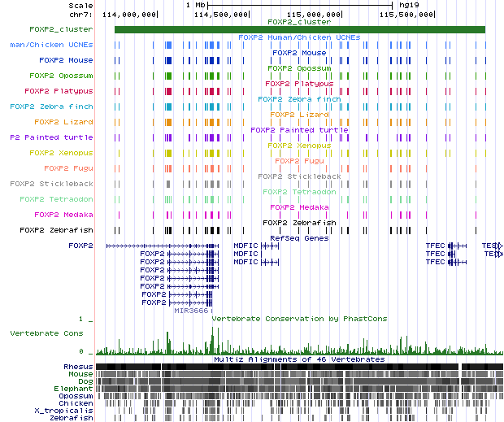The width and height of the screenshot is (504, 422).
Task: Click the topmost MDFIC gene label
Action: tap(245, 245)
